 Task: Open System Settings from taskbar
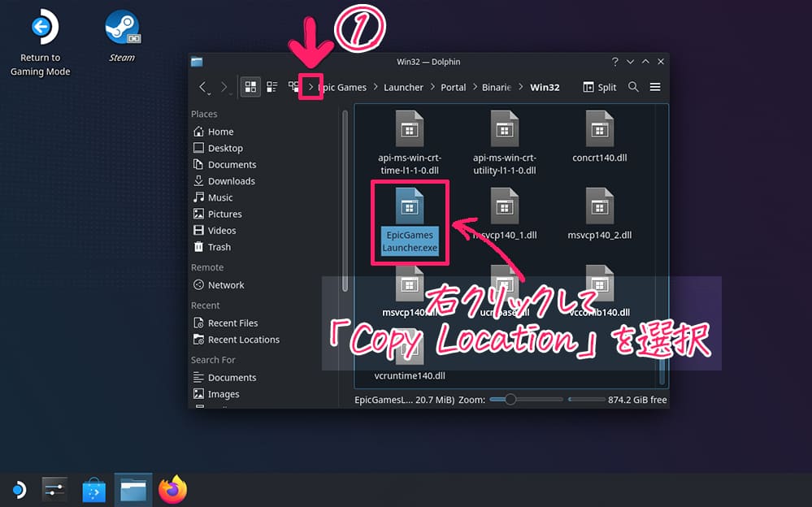point(55,490)
